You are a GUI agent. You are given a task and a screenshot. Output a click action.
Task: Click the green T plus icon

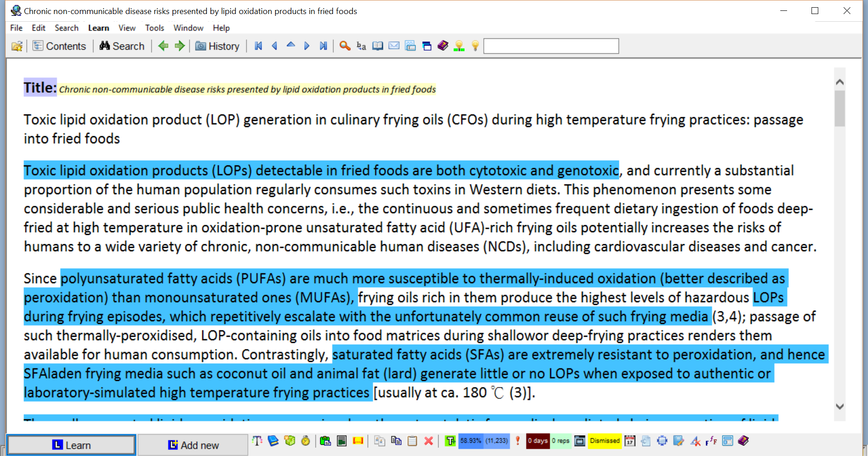[450, 441]
